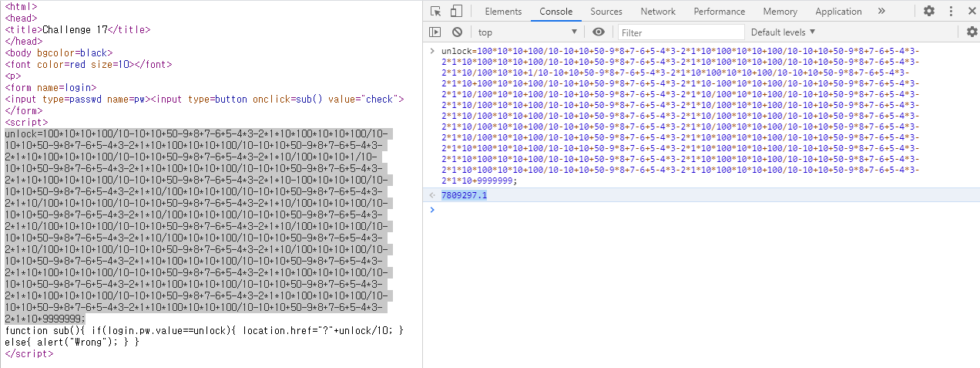Image resolution: width=980 pixels, height=368 pixels.
Task: Toggle the device toolbar icon
Action: click(x=456, y=11)
